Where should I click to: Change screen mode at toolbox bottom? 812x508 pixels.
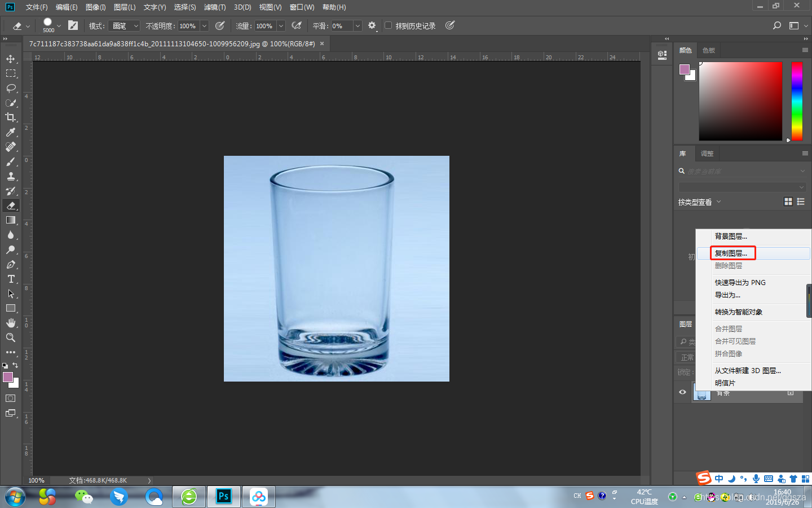11,413
